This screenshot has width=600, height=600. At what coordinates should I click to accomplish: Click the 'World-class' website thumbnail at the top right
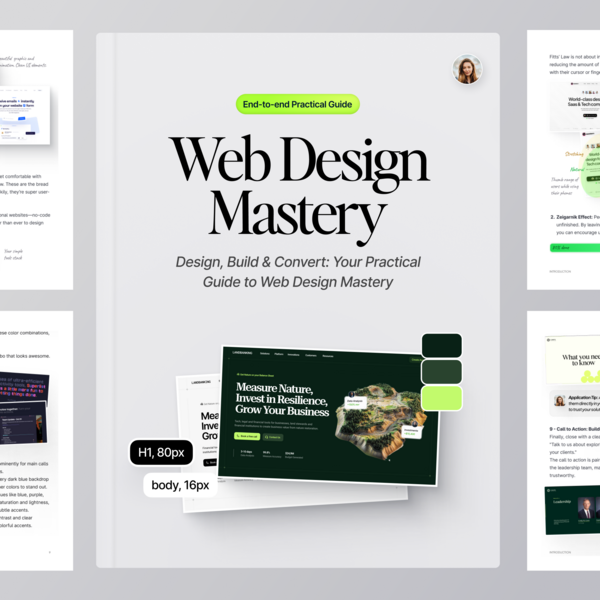coord(575,106)
